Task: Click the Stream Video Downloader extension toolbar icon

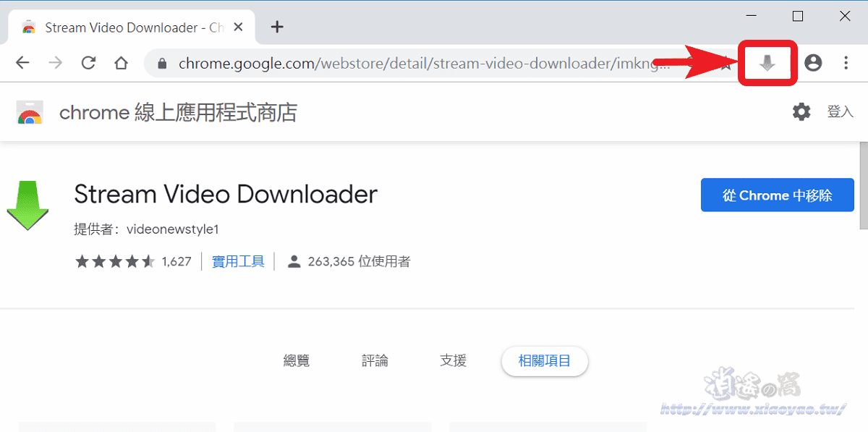Action: (x=767, y=63)
